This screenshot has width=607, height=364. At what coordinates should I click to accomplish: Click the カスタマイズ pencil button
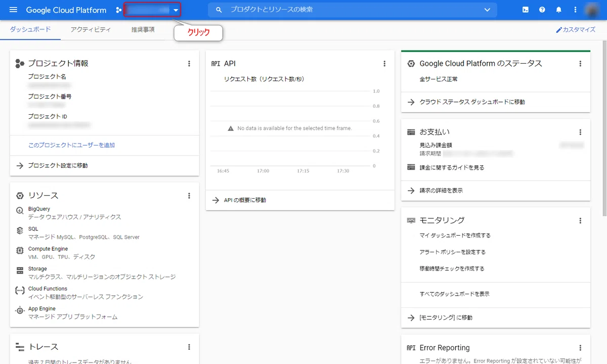click(576, 30)
